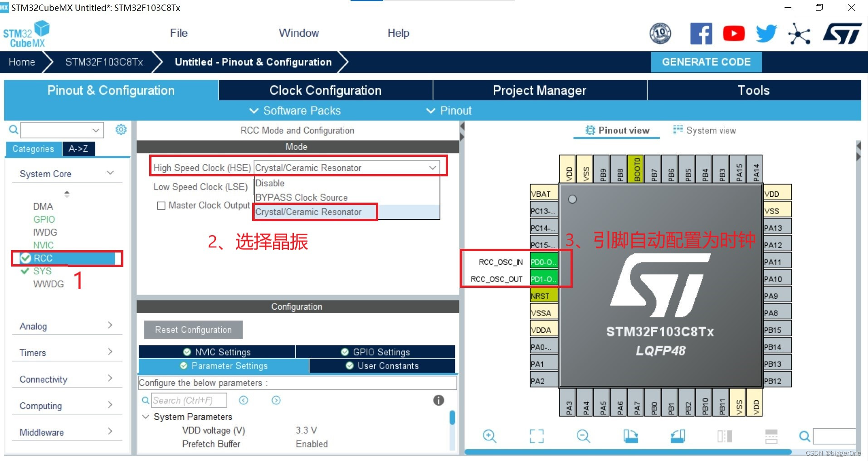Viewport: 868px width, 461px height.
Task: Select the PD0 RCC_OSC_IN pin
Action: point(544,262)
